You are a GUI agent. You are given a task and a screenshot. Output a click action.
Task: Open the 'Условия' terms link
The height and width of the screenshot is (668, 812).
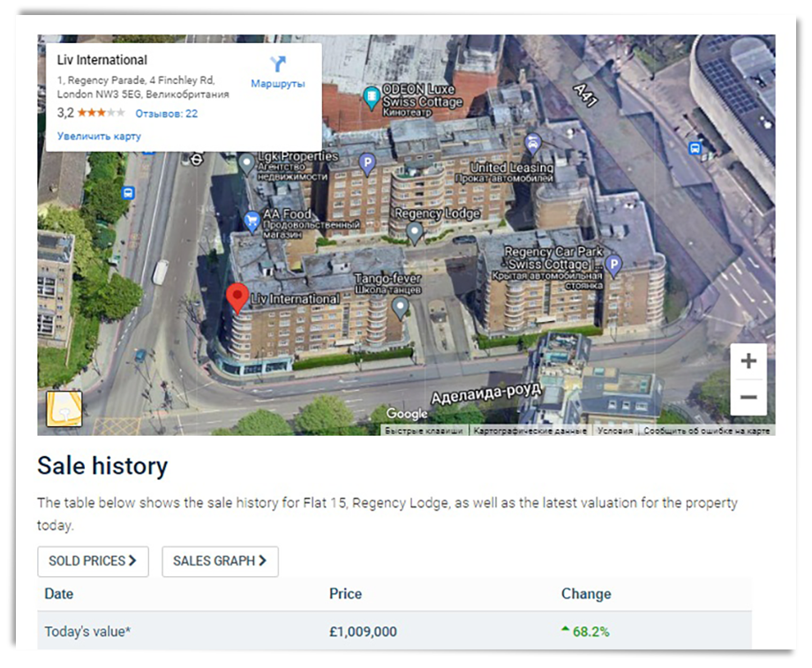[615, 431]
